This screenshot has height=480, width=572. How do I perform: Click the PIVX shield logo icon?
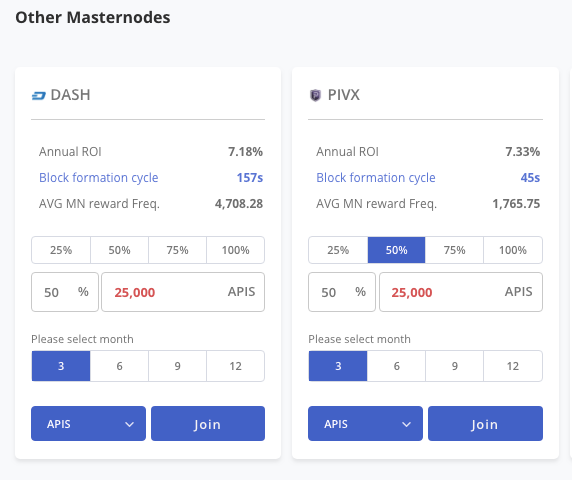[x=316, y=96]
